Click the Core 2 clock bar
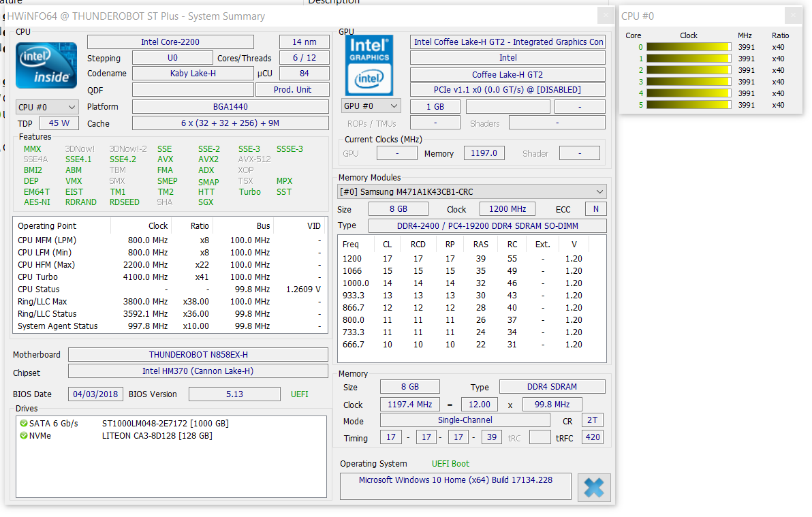812x517 pixels. coord(688,70)
